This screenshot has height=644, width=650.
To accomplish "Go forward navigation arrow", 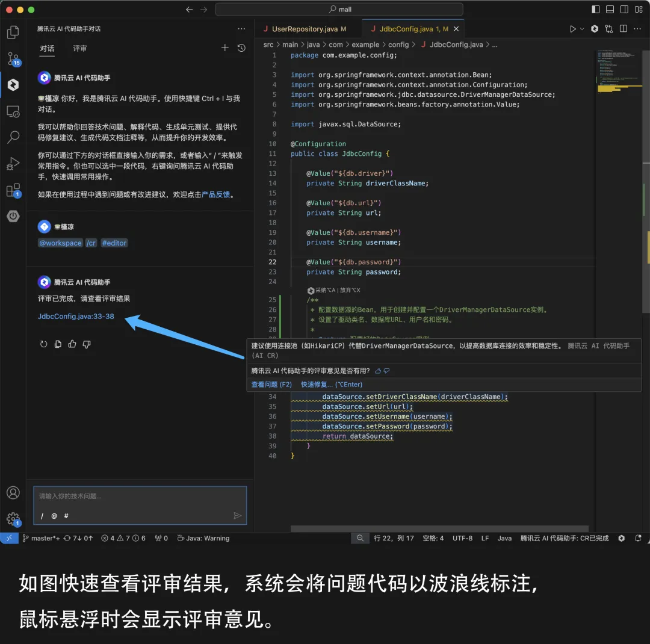I will coord(203,9).
